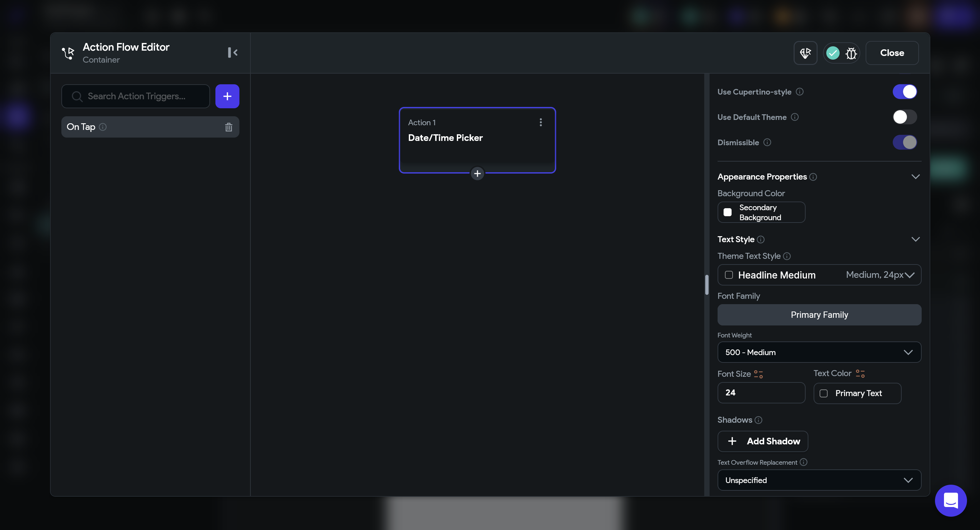Add next action below Date/Time Picker
The height and width of the screenshot is (530, 980).
pyautogui.click(x=477, y=174)
